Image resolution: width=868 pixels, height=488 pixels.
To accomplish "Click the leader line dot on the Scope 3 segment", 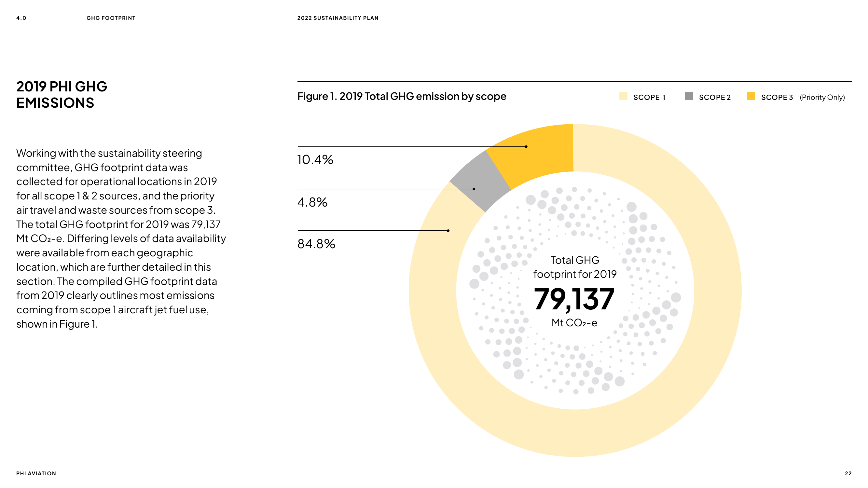I will coord(526,147).
